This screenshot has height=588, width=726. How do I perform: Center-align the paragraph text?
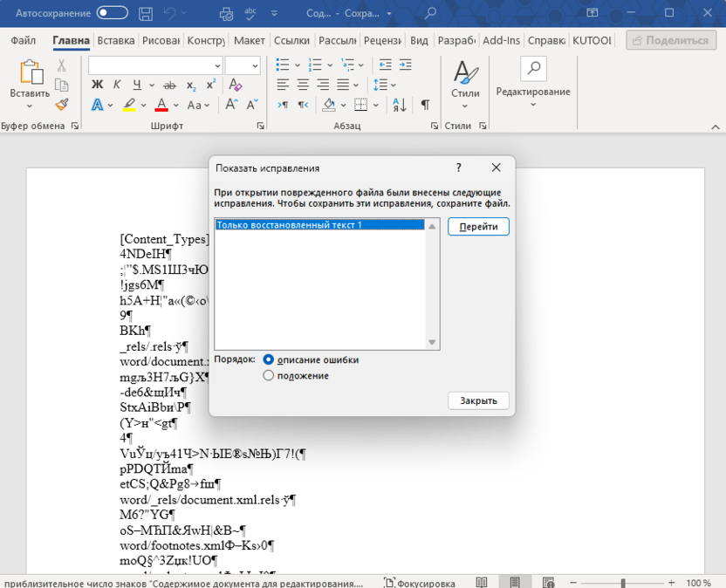[x=303, y=85]
